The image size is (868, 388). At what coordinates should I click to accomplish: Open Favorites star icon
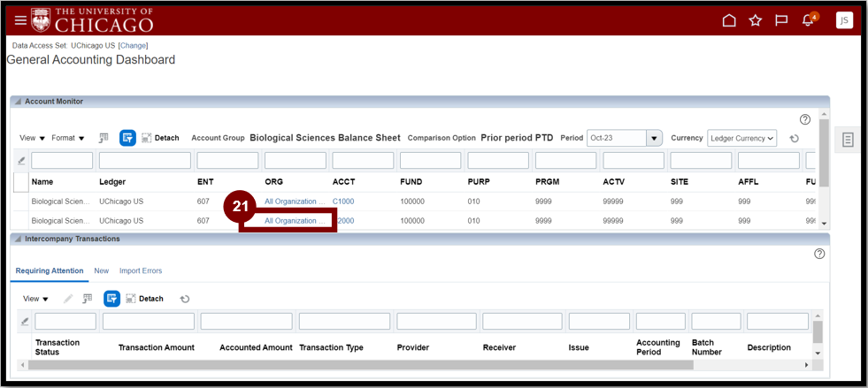point(755,20)
